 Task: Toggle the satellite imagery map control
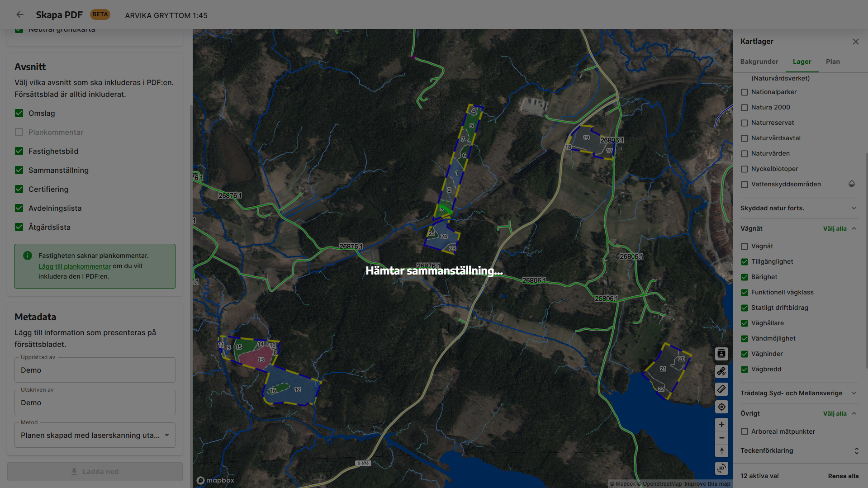pos(721,371)
